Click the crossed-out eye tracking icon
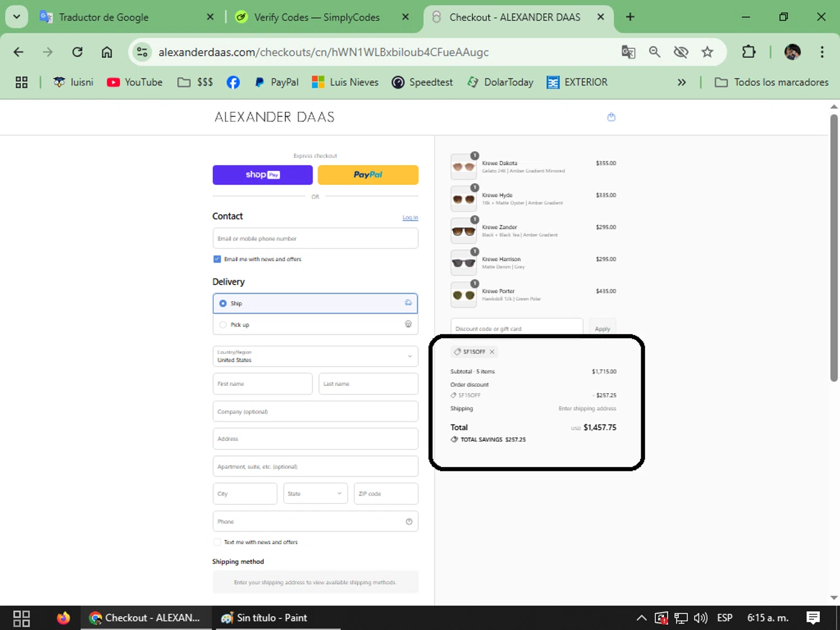The image size is (840, 630). [680, 52]
